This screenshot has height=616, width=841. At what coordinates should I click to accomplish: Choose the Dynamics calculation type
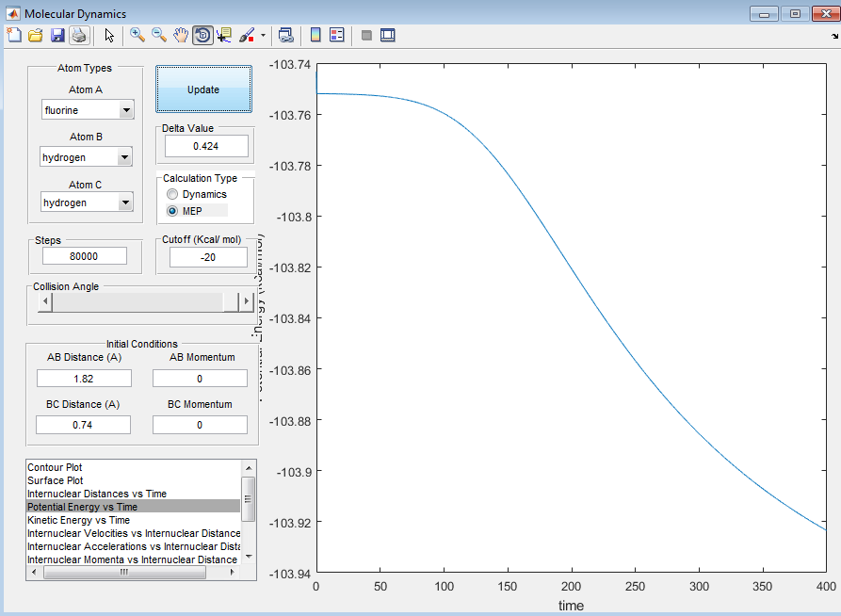tap(172, 194)
